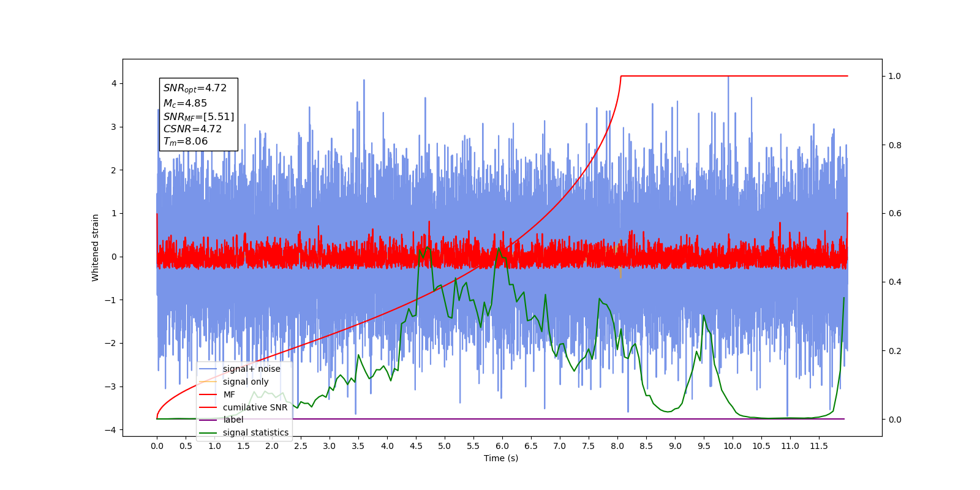Screen dimensions: 980x490
Task: Click the 'Time (s)' x-axis label
Action: 501,458
